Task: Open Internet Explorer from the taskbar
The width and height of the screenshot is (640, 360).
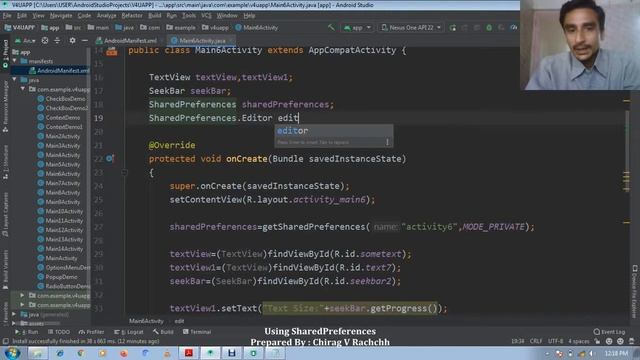Action: 60,353
